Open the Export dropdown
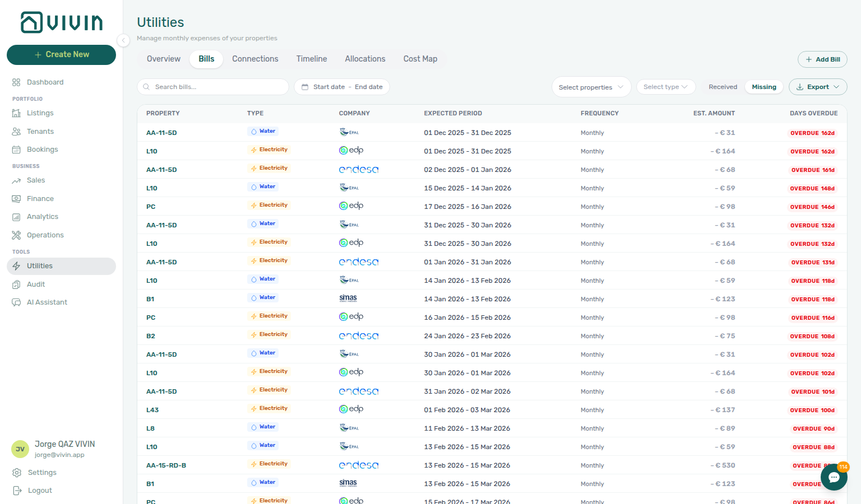861x504 pixels. [x=818, y=87]
